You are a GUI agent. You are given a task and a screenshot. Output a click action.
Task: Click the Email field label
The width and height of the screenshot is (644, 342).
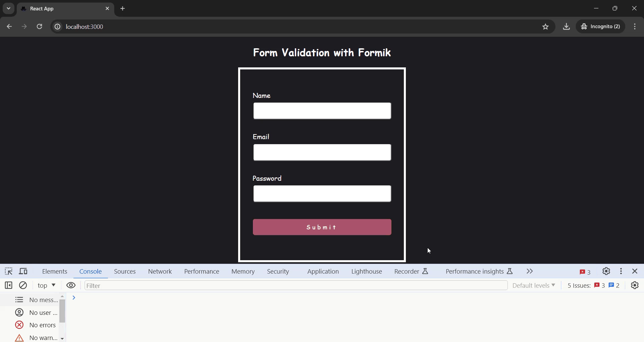coord(261,137)
